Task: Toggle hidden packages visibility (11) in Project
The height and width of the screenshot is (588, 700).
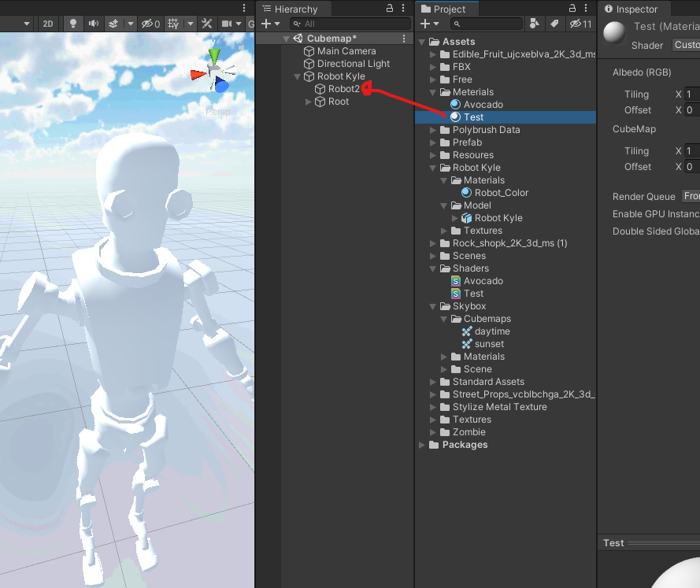Action: 580,24
